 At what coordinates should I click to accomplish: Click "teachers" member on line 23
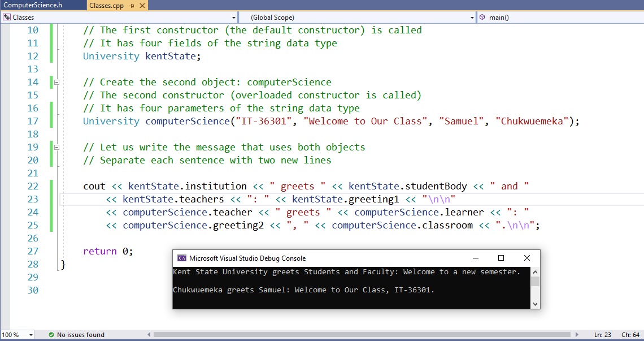pyautogui.click(x=201, y=199)
